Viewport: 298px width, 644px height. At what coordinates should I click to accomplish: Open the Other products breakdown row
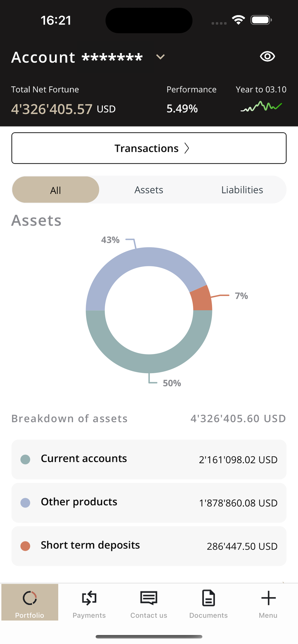coord(149,503)
